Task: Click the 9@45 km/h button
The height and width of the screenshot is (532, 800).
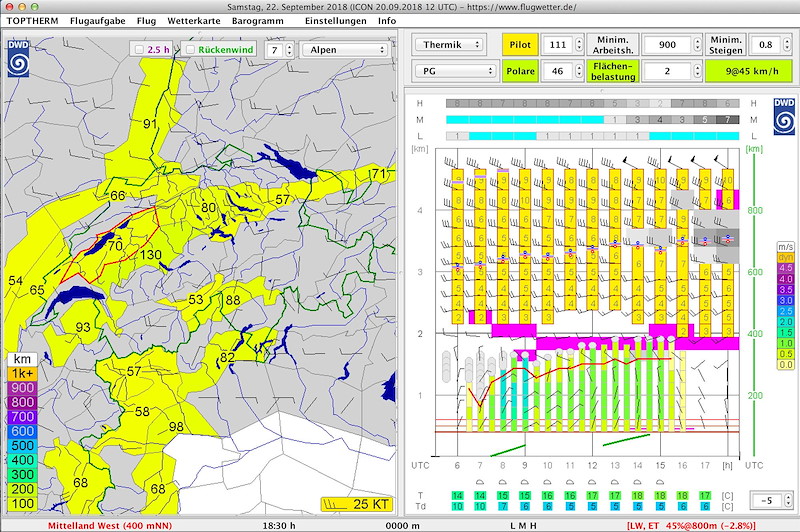Action: [x=748, y=71]
